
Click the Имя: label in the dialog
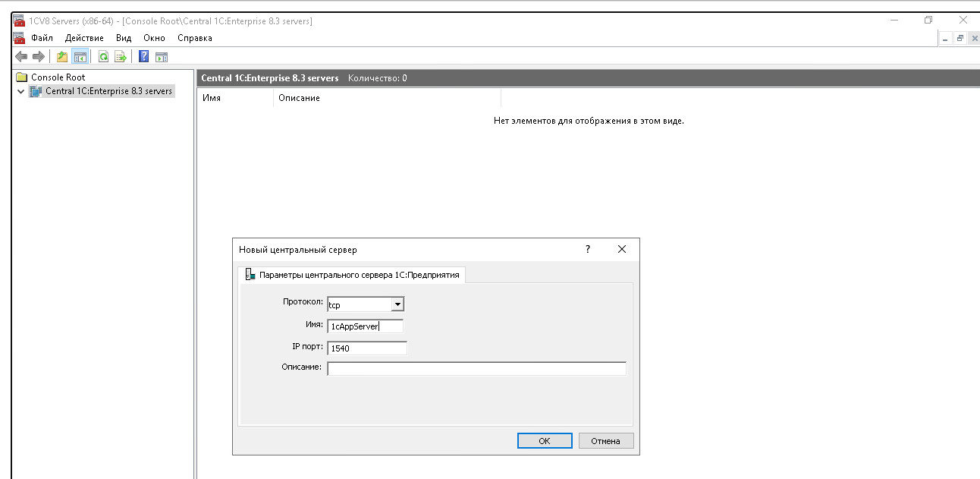(313, 325)
